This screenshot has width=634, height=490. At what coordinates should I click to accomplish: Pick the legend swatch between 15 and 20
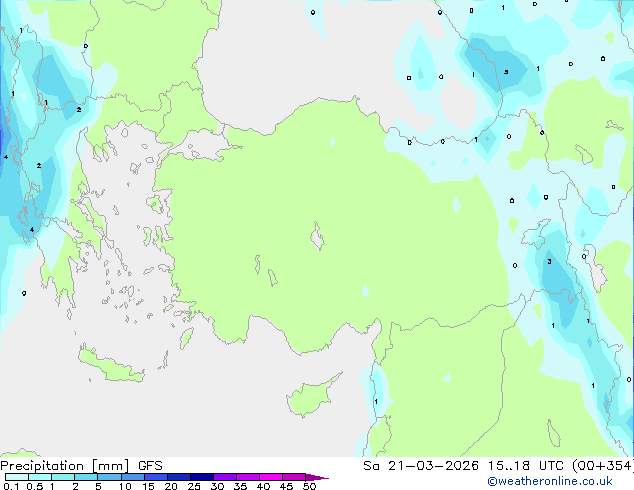(156, 477)
